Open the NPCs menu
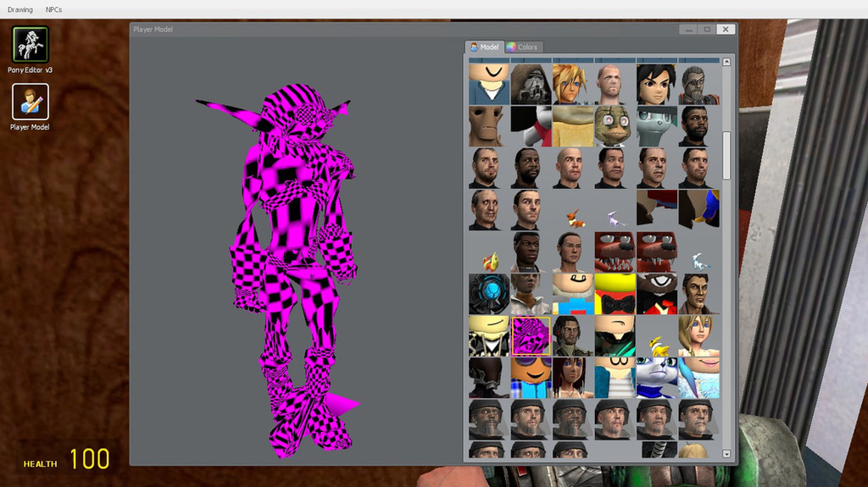The image size is (868, 487). click(53, 9)
